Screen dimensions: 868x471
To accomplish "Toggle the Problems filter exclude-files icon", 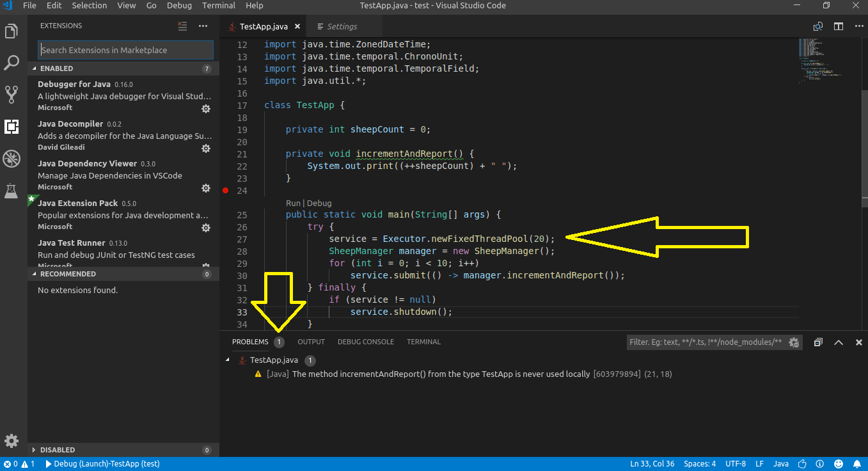I will point(794,342).
